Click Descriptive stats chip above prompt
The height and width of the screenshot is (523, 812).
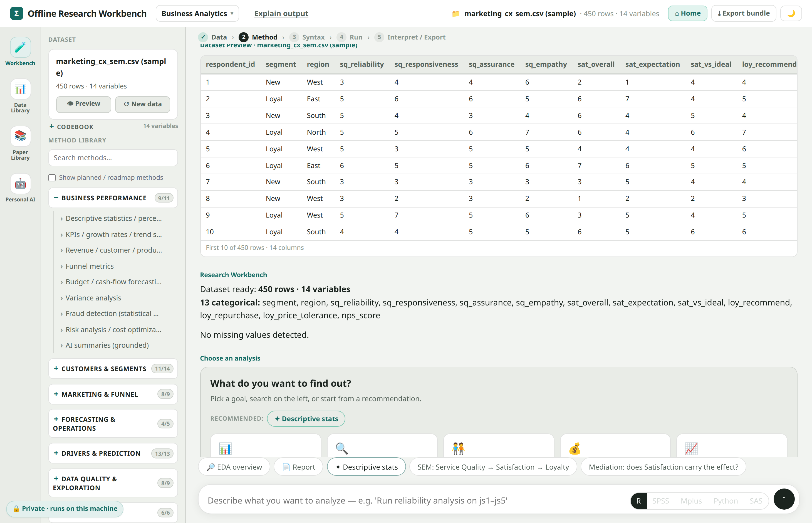(x=366, y=467)
